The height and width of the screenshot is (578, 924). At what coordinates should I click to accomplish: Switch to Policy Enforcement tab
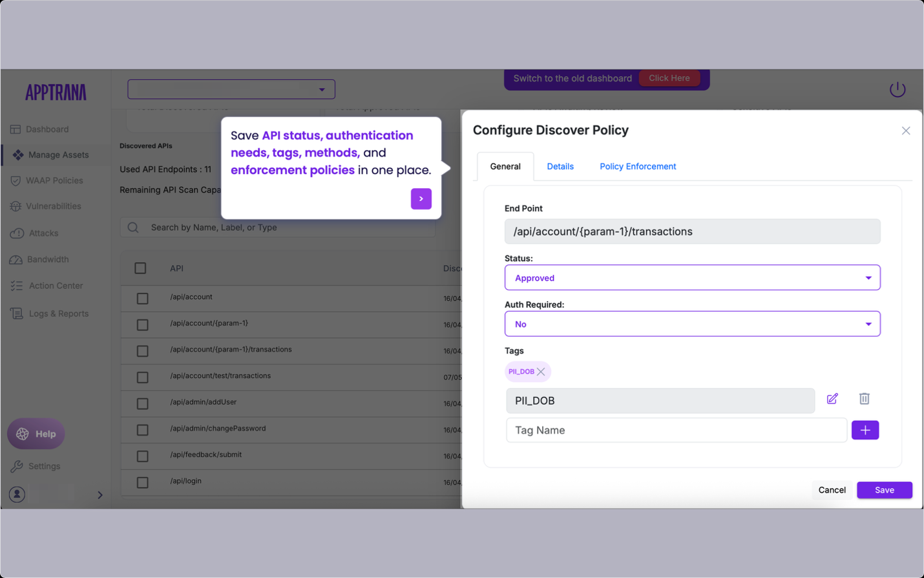click(638, 167)
